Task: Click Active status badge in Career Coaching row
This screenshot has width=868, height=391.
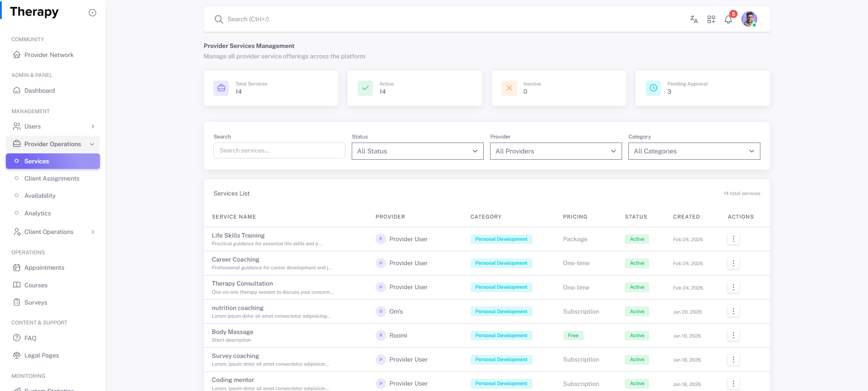Action: [x=637, y=263]
